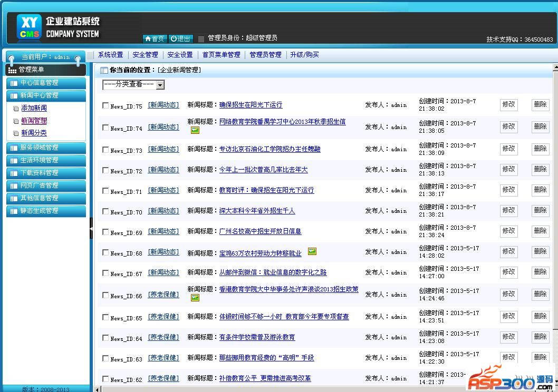This screenshot has height=392, width=558.
Task: Open 安全管理 in the top menu
Action: coord(145,55)
